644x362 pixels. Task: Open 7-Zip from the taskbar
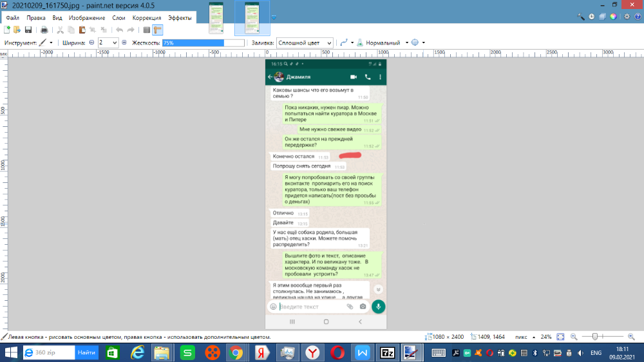387,352
